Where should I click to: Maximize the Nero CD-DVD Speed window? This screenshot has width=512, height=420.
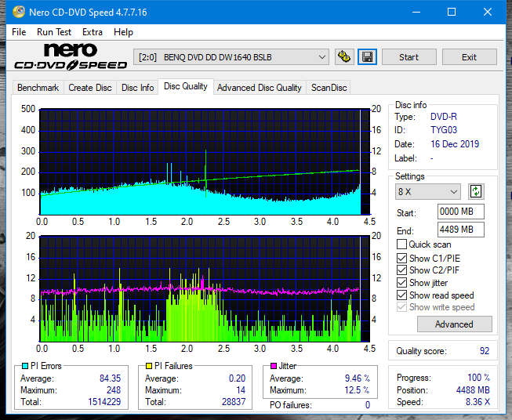tap(452, 12)
